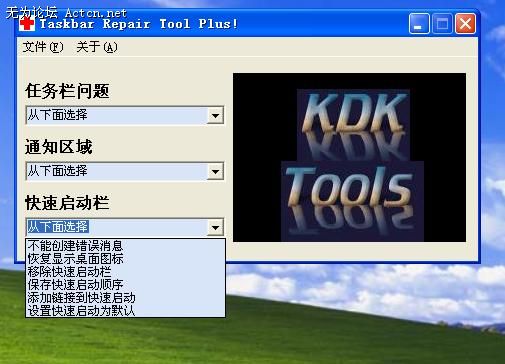Screen dimensions: 505x364
Task: Minimize the Taskbar Repair Tool window
Action: (x=419, y=24)
